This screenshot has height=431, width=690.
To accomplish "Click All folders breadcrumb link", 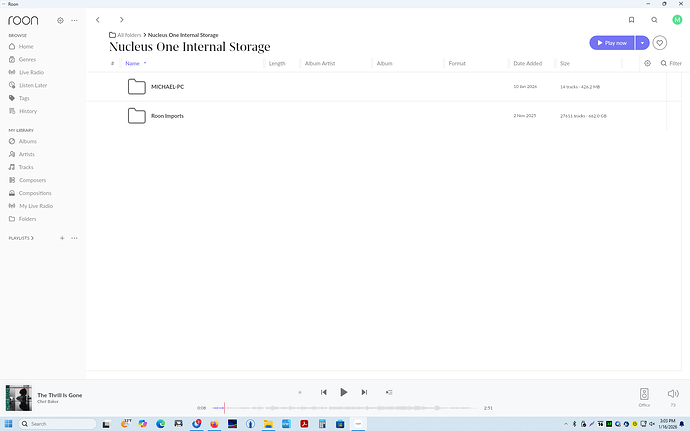I will click(129, 35).
